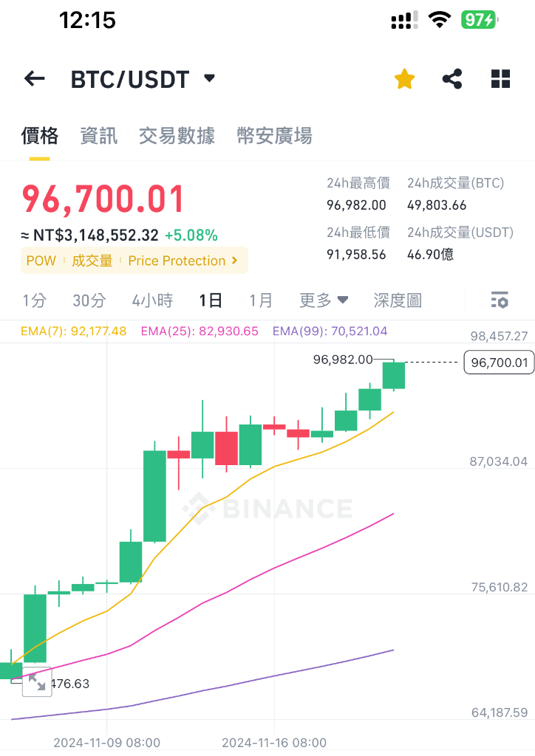
Task: Switch to the 價格 tab
Action: 40,136
